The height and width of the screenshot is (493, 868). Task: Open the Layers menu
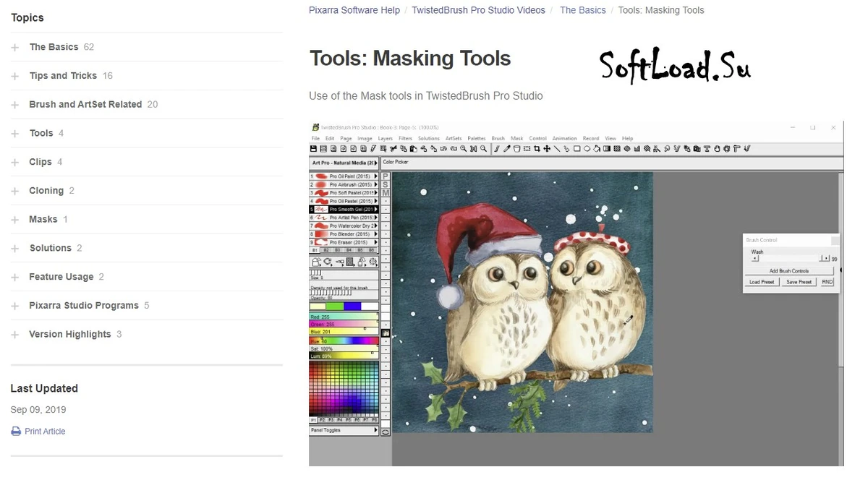(x=385, y=138)
